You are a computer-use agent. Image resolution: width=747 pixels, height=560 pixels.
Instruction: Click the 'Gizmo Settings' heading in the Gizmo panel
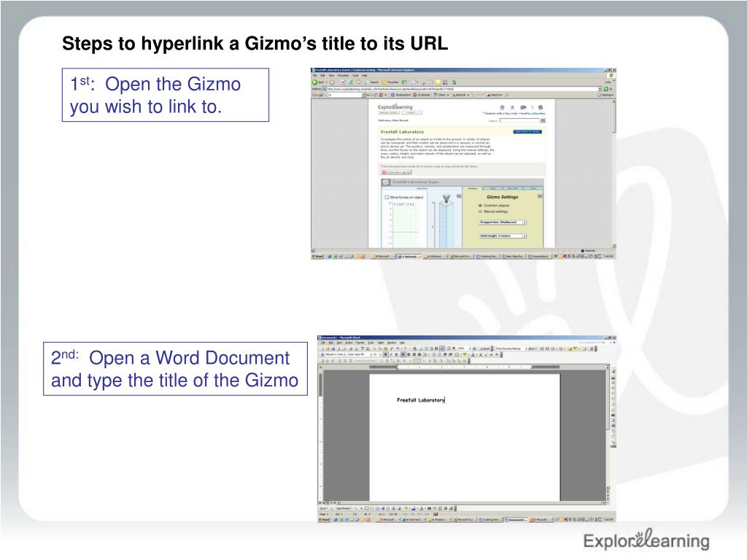coord(502,197)
